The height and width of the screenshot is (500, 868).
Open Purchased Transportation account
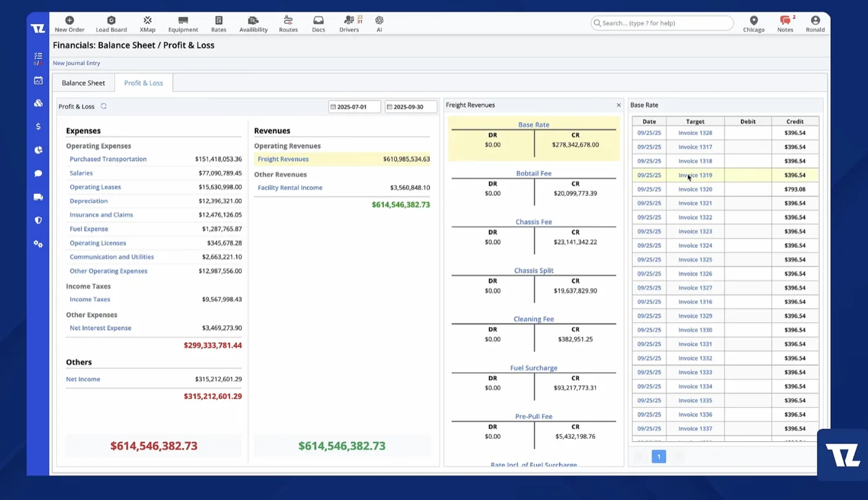point(108,159)
